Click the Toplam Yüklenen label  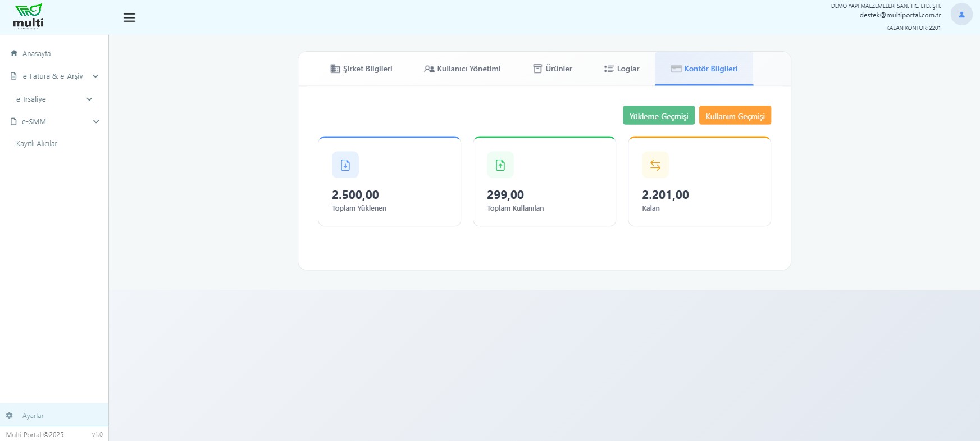[359, 208]
